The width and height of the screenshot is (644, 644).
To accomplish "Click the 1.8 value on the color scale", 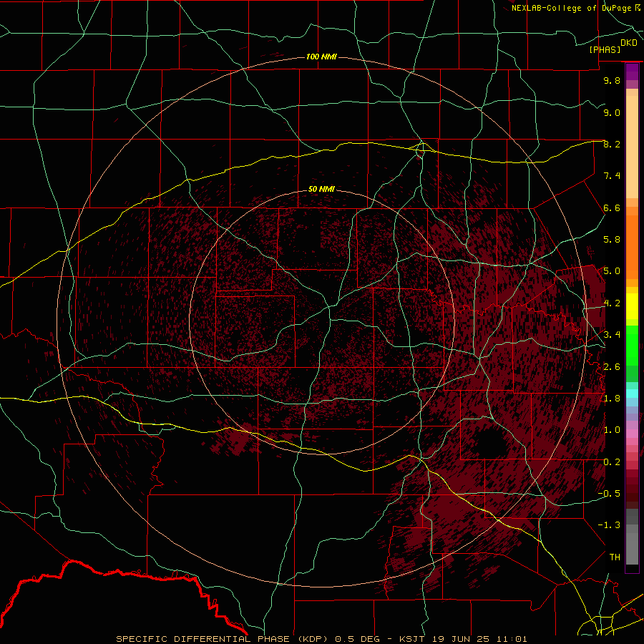I will pyautogui.click(x=612, y=399).
